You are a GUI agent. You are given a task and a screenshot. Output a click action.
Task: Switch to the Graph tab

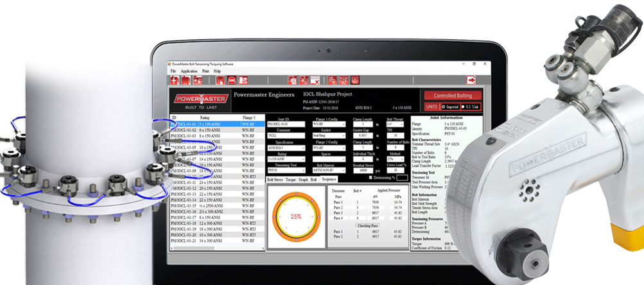303,180
